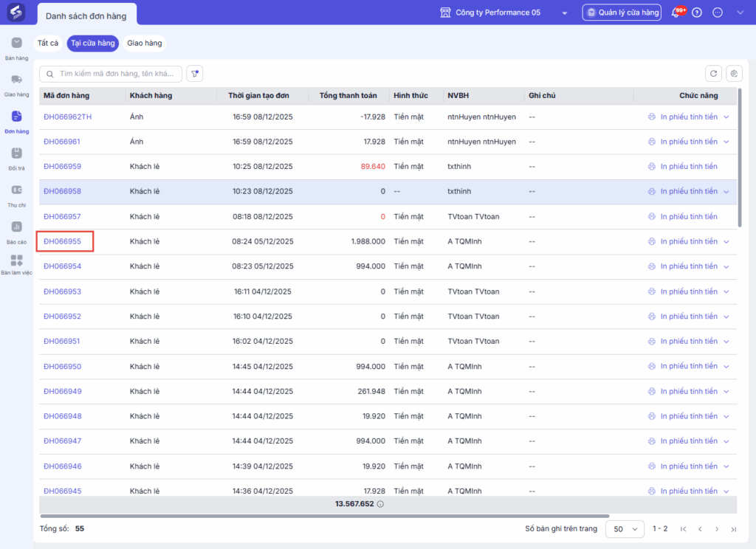Switch to the Tất cả tab
756x549 pixels.
(x=48, y=44)
